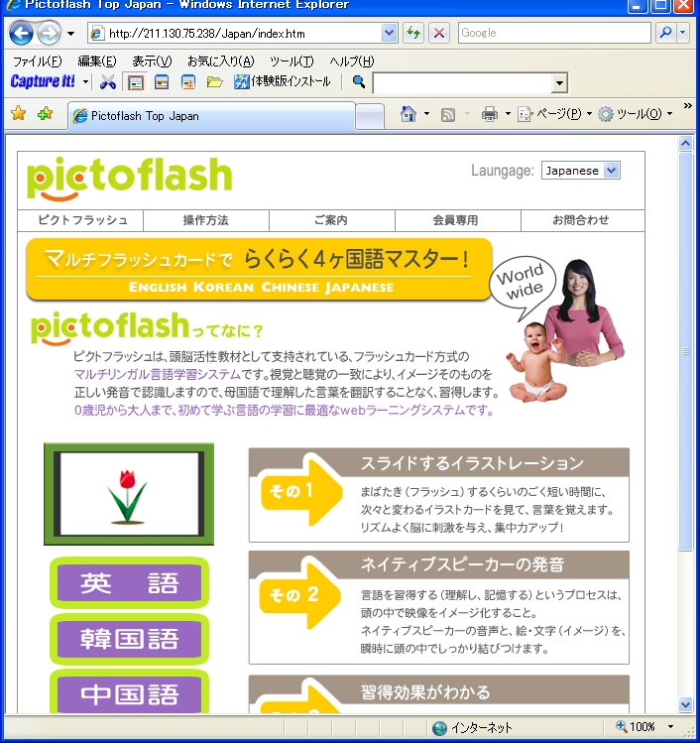Open a new blank tab

pyautogui.click(x=370, y=116)
